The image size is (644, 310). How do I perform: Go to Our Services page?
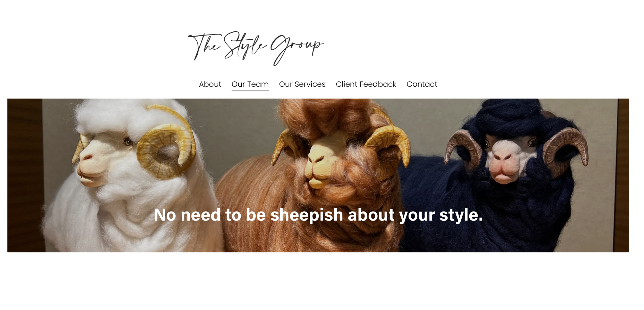click(x=302, y=84)
